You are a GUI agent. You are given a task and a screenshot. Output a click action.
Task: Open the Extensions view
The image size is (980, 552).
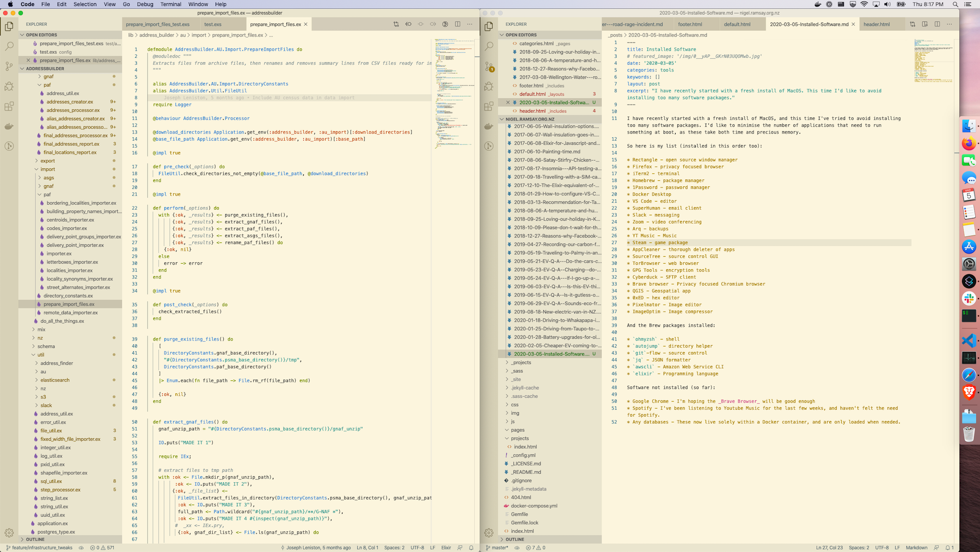pyautogui.click(x=9, y=106)
